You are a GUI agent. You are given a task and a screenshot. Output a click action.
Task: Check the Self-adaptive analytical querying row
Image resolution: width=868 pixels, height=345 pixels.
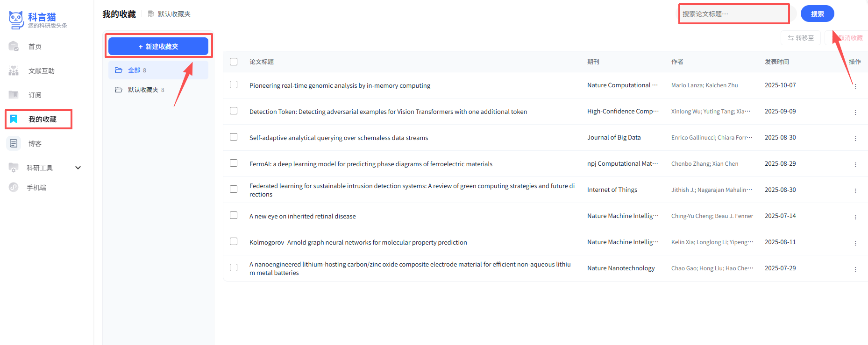(234, 137)
